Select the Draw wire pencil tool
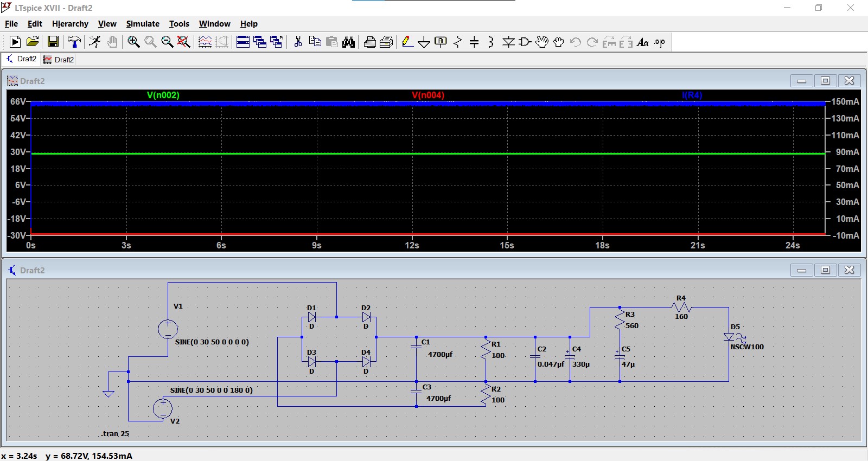 (x=407, y=42)
